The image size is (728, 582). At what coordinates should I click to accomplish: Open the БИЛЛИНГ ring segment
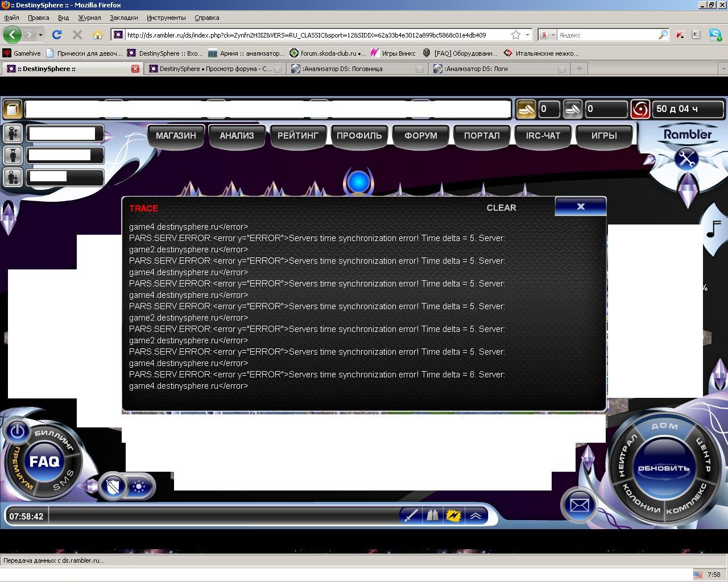(55, 439)
